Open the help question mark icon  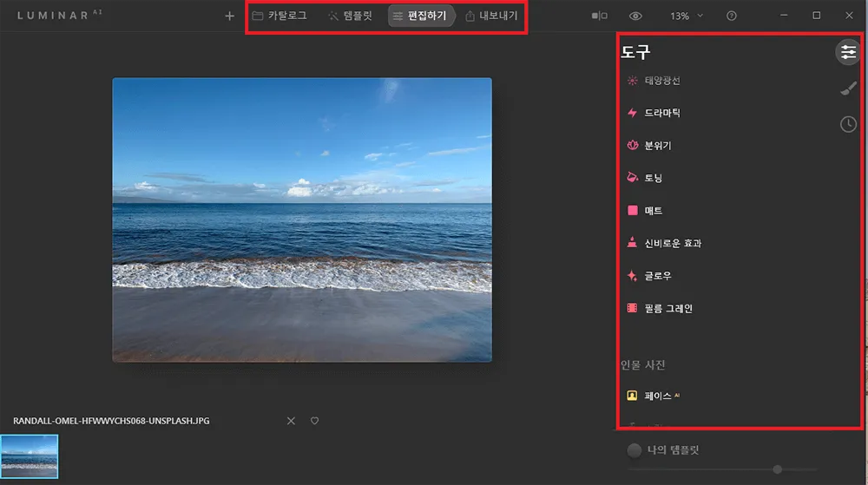[732, 16]
